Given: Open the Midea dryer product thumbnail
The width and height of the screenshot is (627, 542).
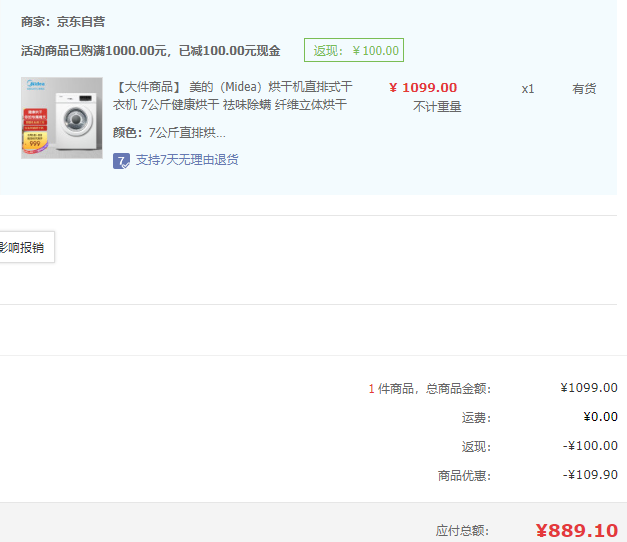Looking at the screenshot, I should coord(62,118).
